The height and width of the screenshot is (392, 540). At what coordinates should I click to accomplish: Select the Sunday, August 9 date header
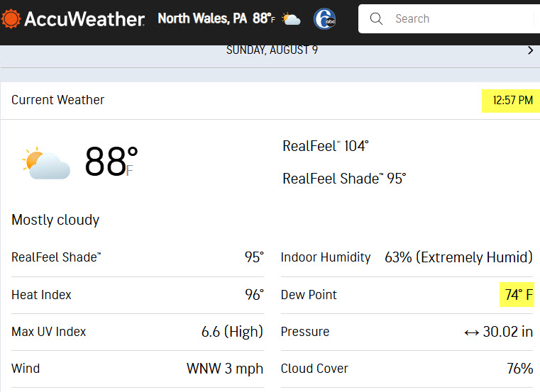coord(272,50)
